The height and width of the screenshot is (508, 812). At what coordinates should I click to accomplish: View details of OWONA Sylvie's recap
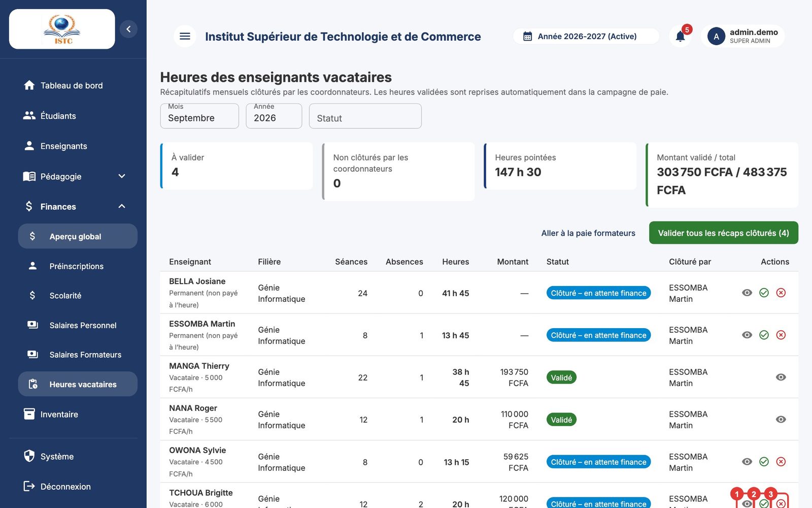click(x=747, y=462)
